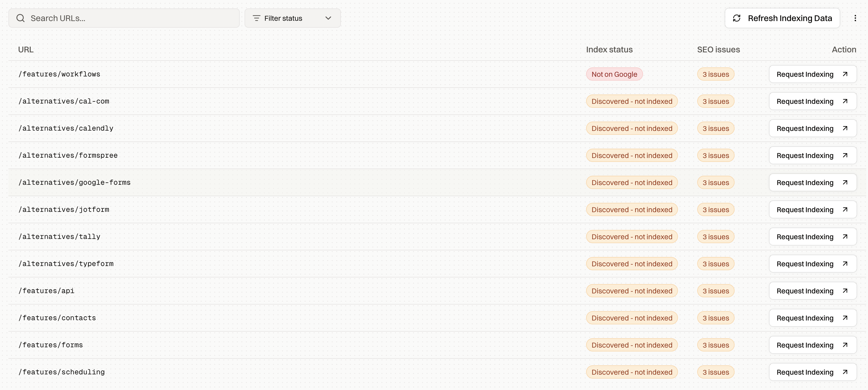
Task: Open the three-dot more options menu
Action: pyautogui.click(x=855, y=18)
